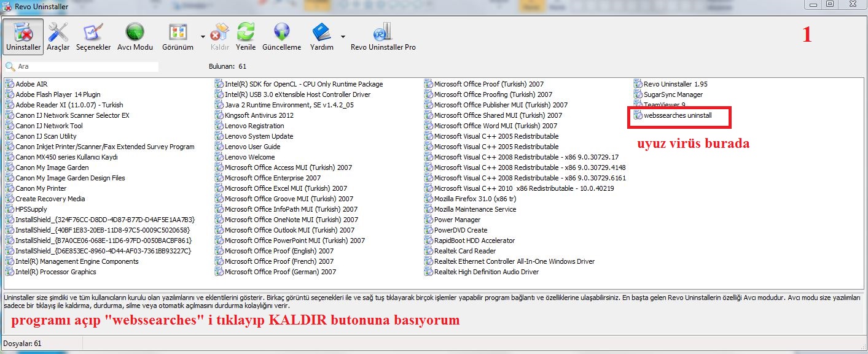Select RapidBoot HDD Accelerator

(x=470, y=240)
